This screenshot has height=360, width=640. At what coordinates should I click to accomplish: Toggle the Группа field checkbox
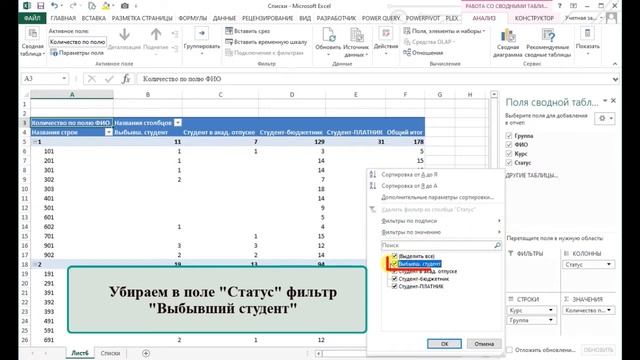tap(509, 136)
